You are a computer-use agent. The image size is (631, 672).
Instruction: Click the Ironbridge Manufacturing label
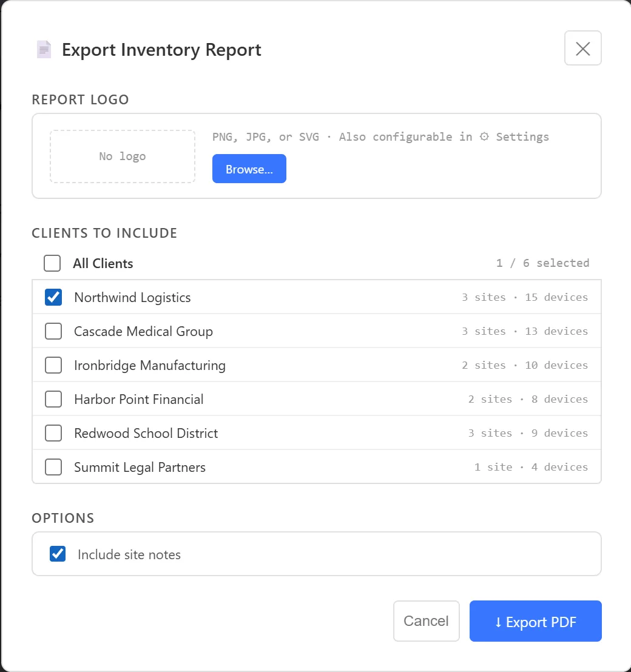click(150, 365)
